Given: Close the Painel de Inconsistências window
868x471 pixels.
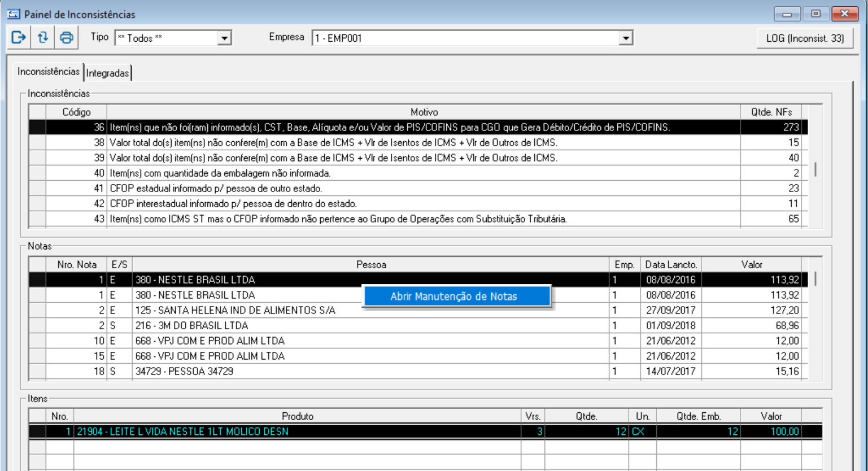Looking at the screenshot, I should pyautogui.click(x=845, y=14).
